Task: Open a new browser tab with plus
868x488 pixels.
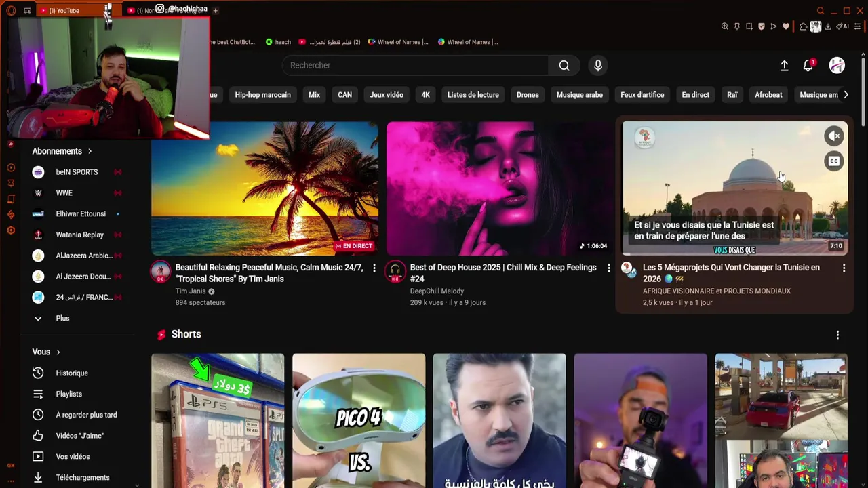Action: [215, 11]
